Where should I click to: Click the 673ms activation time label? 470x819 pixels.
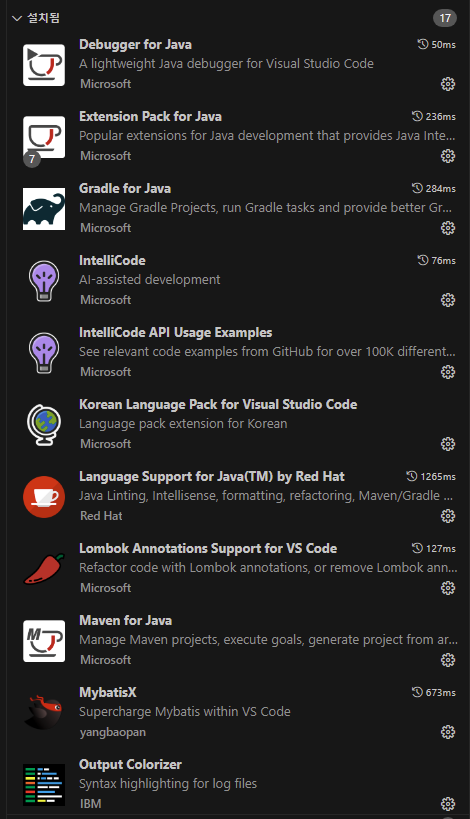pos(433,693)
